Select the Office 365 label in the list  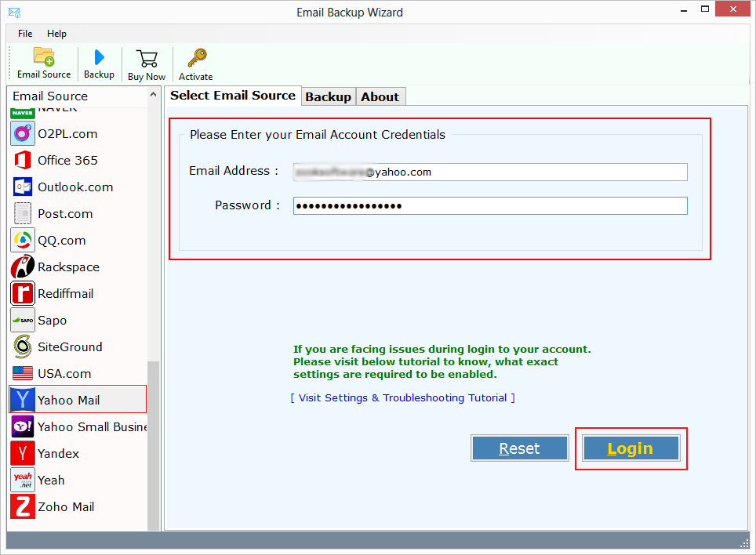[67, 161]
